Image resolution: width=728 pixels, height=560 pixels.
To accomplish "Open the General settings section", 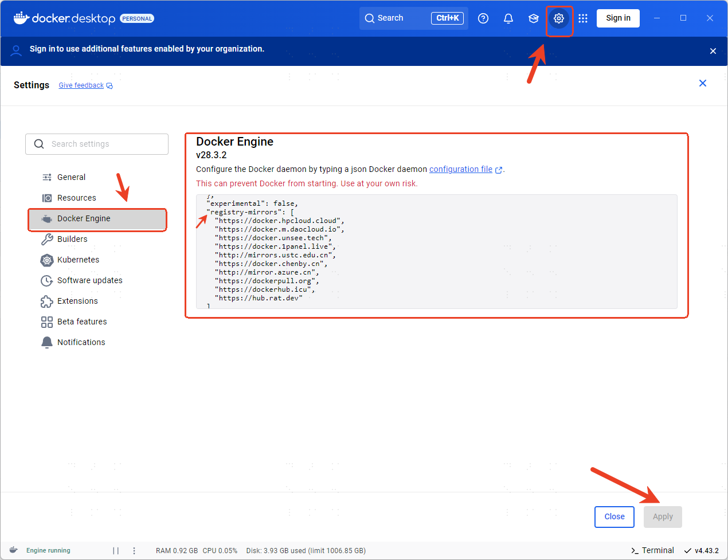I will pyautogui.click(x=71, y=178).
